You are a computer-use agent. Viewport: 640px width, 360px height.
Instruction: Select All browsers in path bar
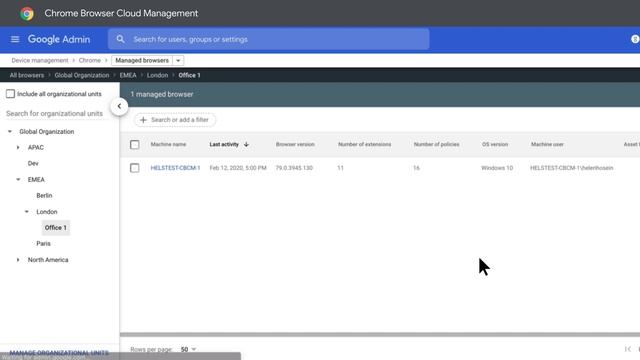coord(27,75)
